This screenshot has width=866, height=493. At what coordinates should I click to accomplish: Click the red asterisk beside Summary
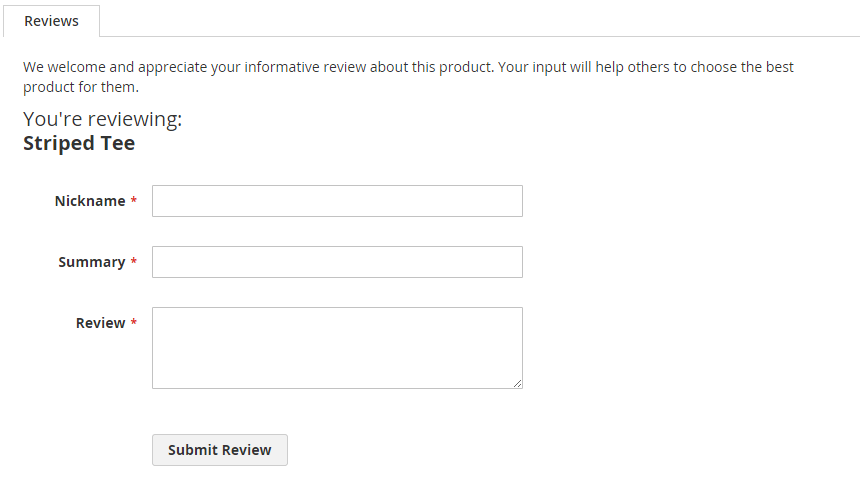134,263
